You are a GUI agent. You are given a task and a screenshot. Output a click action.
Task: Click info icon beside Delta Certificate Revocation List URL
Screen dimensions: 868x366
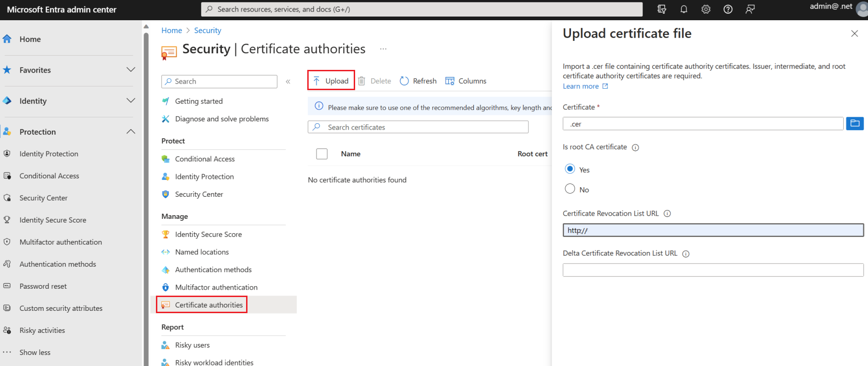coord(686,254)
